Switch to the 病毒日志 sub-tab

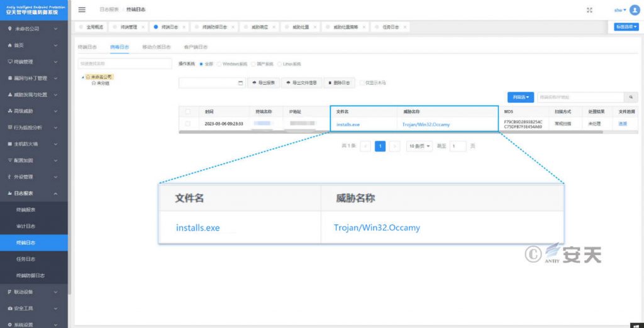(x=119, y=47)
